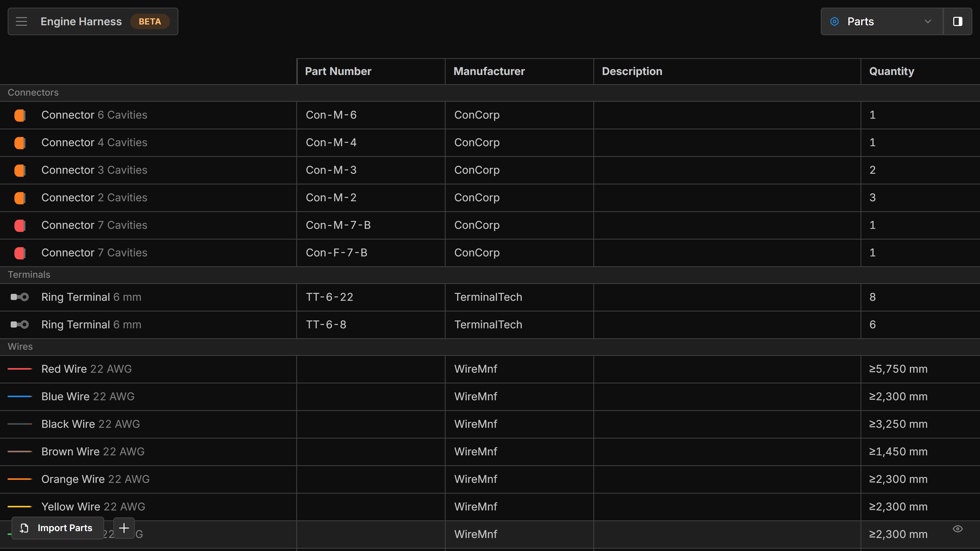Screen dimensions: 980x551
Task: Click the BETA badge
Action: [x=150, y=22]
